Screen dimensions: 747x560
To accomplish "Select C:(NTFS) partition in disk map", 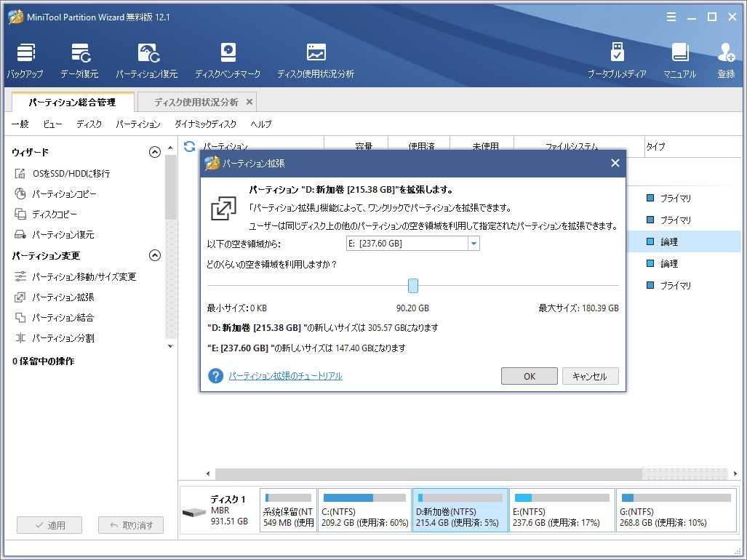I will pyautogui.click(x=365, y=510).
